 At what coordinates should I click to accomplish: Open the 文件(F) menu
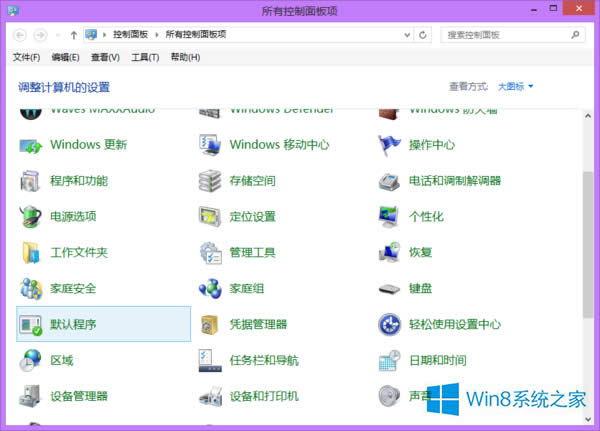click(28, 57)
